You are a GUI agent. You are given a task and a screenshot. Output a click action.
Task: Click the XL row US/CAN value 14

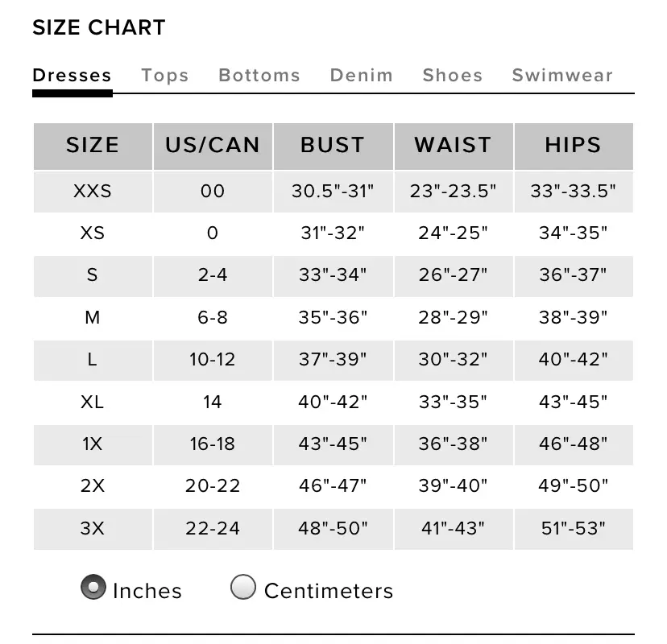(213, 402)
